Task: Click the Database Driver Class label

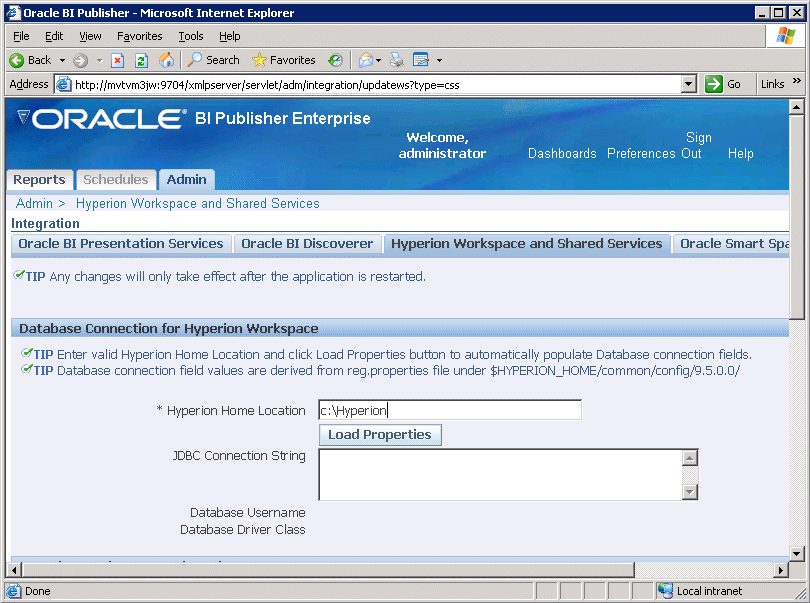Action: pyautogui.click(x=243, y=530)
